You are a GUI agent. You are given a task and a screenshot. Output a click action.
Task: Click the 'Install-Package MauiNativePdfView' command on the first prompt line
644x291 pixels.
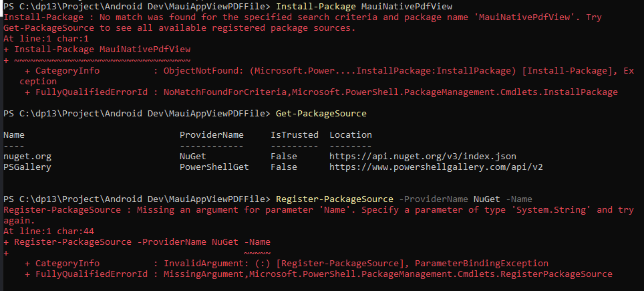[x=364, y=7]
